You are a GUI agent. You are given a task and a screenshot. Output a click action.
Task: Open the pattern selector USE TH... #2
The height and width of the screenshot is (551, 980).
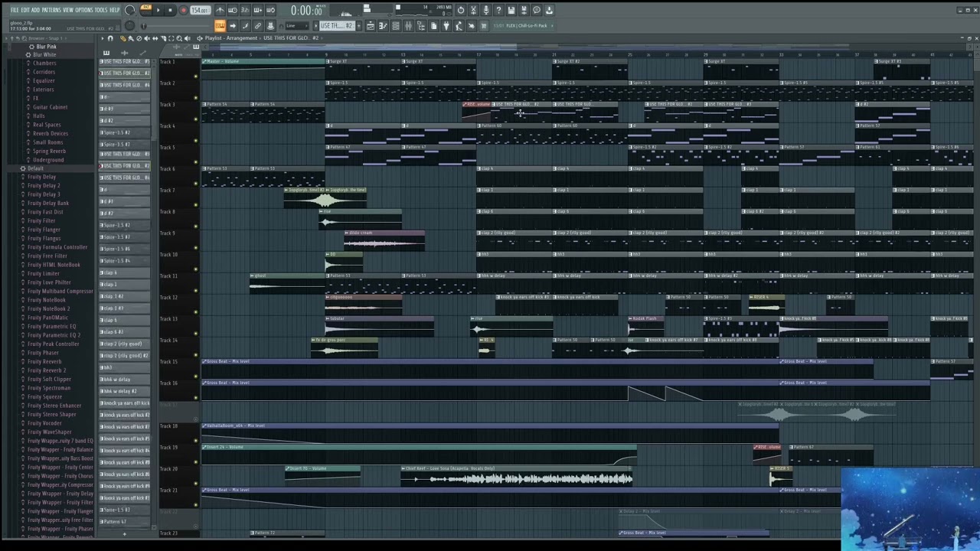pos(338,25)
